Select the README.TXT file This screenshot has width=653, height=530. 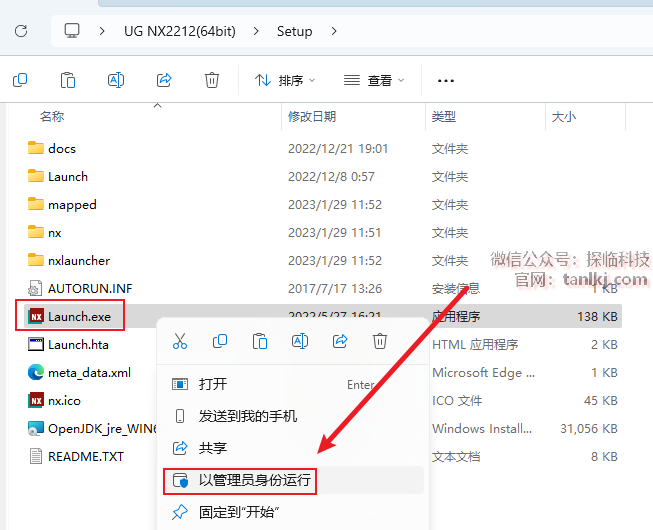[85, 456]
